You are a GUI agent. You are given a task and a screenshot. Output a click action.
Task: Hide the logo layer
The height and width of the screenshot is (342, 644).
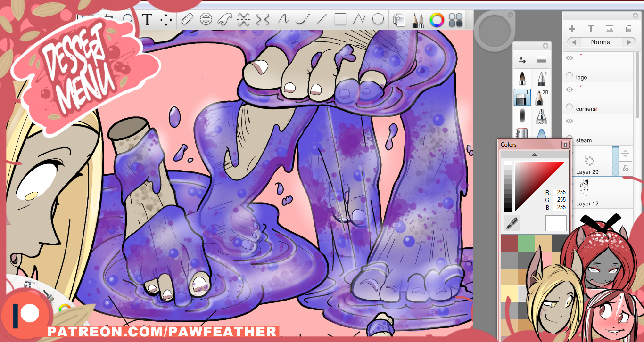tap(570, 57)
